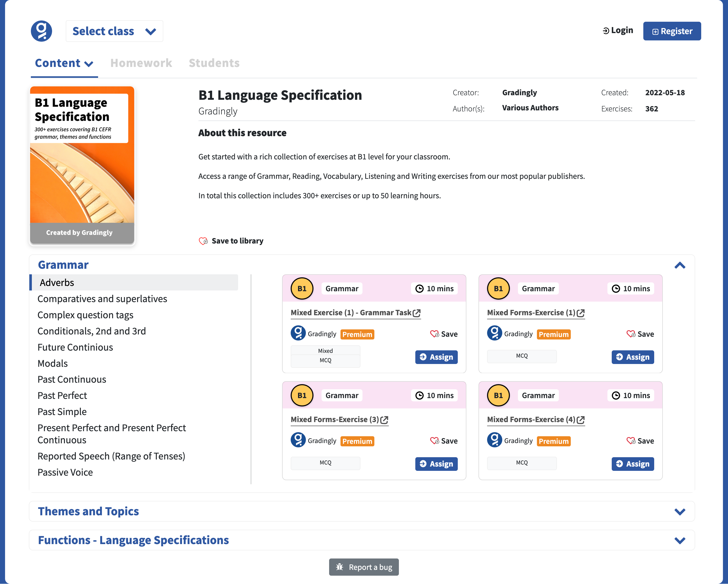The width and height of the screenshot is (728, 584).
Task: Click the Register button
Action: click(672, 31)
